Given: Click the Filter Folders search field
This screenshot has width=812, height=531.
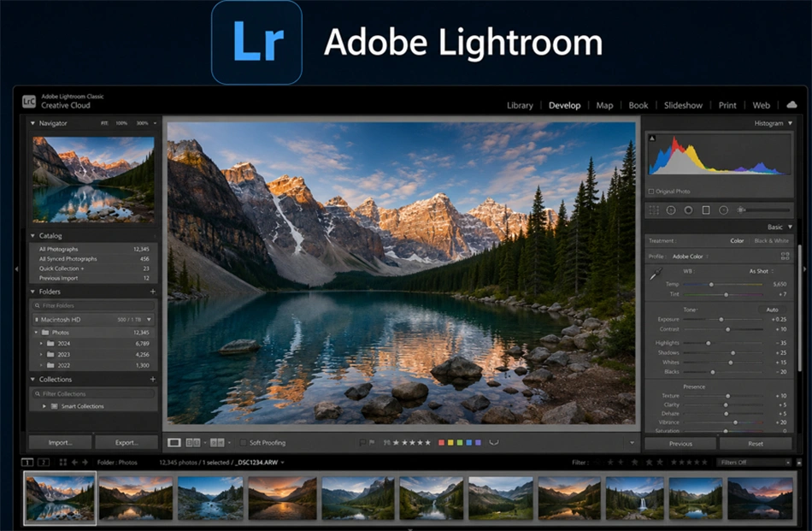Looking at the screenshot, I should pyautogui.click(x=93, y=305).
